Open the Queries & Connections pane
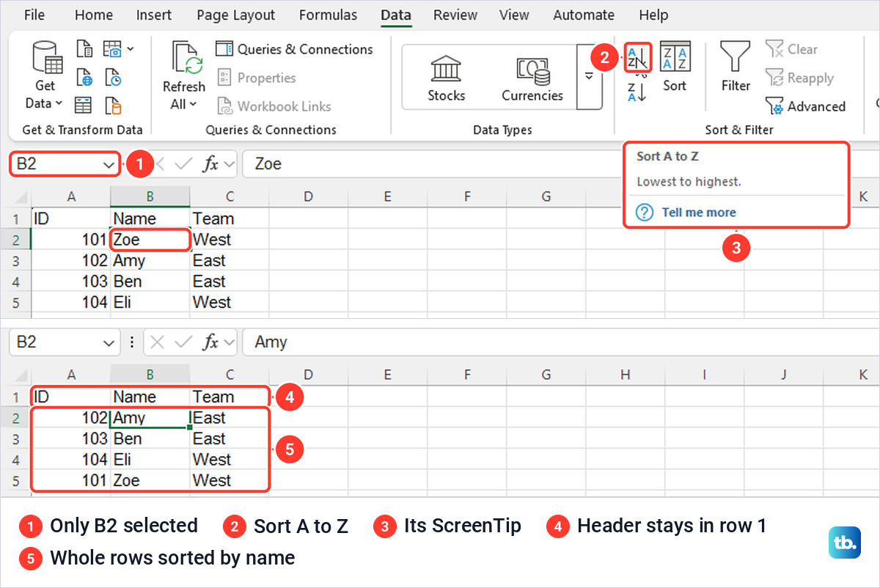 pos(294,49)
